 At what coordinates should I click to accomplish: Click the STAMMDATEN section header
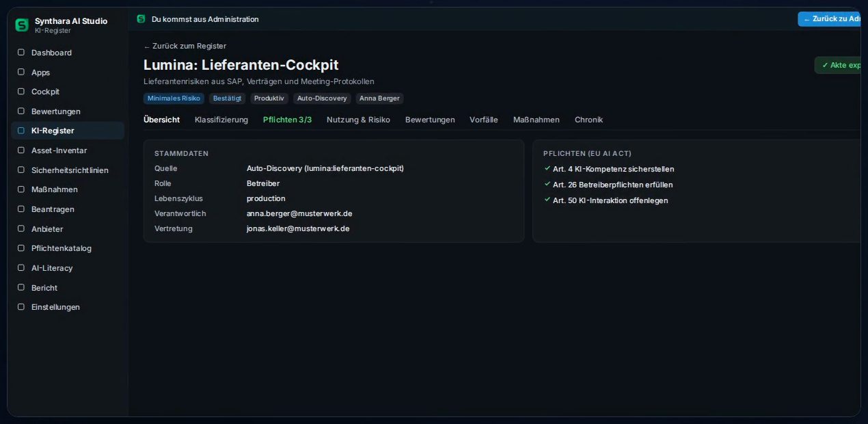tap(181, 153)
